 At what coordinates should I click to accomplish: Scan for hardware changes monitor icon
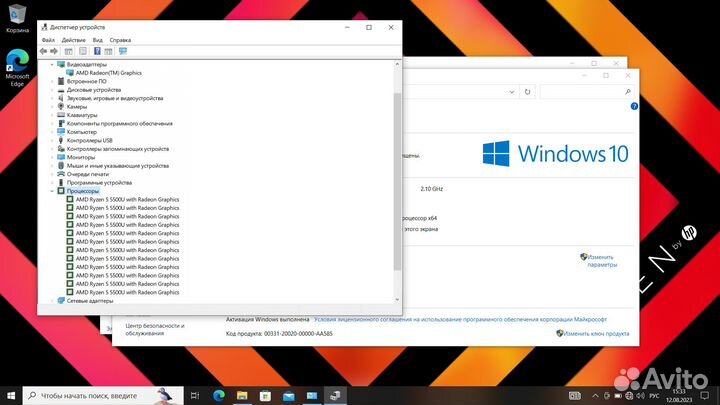(x=123, y=51)
